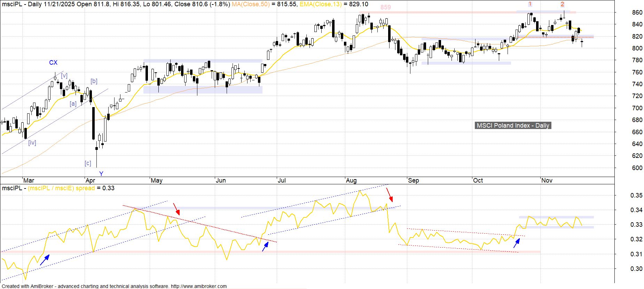Click the red down arrow near May
Screen dimensions: 644x289
176,209
